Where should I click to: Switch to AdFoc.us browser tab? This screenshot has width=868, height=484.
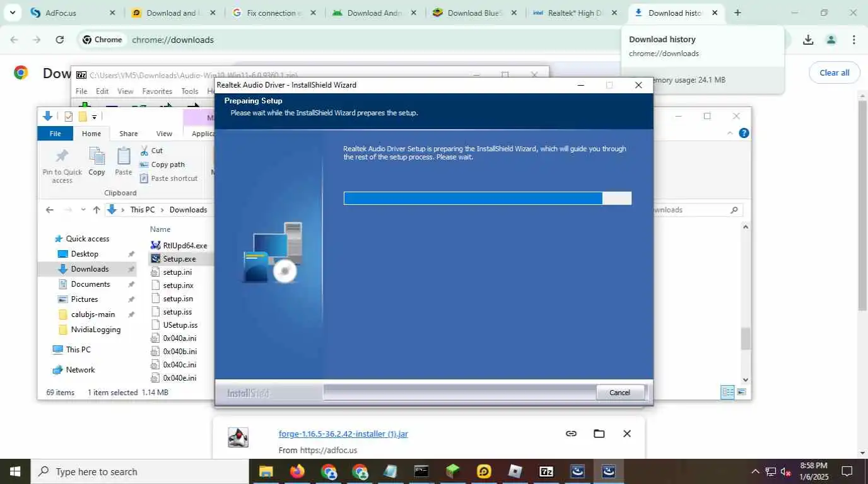click(x=73, y=13)
